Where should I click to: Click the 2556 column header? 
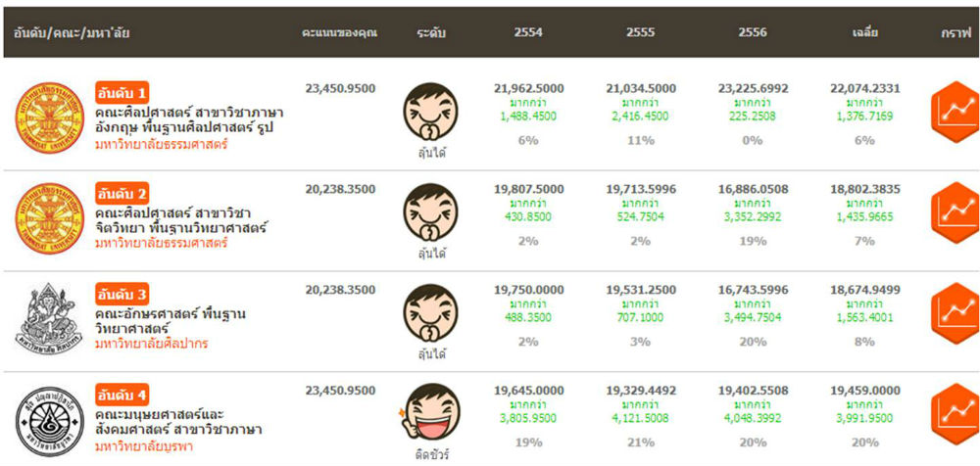click(752, 32)
